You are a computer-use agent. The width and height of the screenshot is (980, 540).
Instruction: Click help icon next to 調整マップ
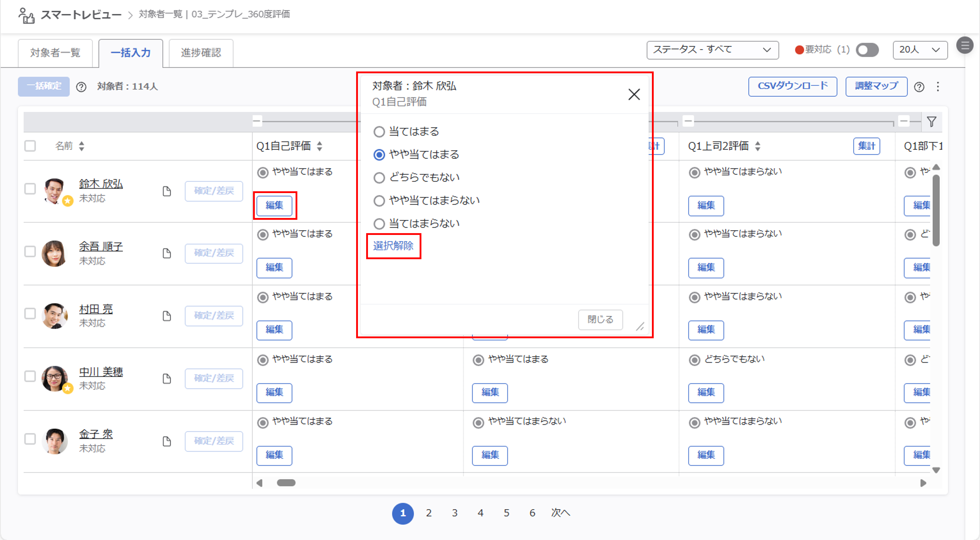coord(919,87)
